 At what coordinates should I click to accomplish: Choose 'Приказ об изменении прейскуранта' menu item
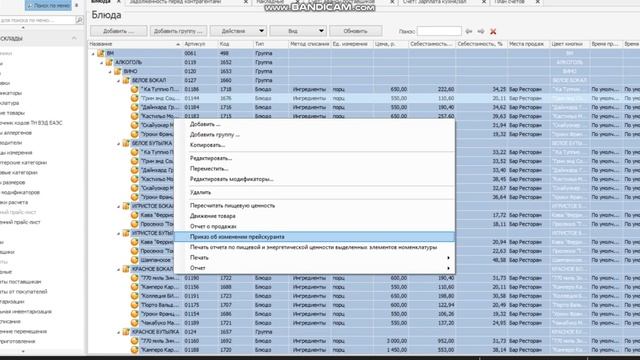point(314,237)
